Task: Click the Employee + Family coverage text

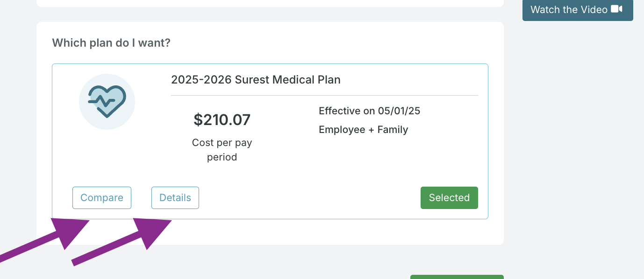Action: click(363, 130)
